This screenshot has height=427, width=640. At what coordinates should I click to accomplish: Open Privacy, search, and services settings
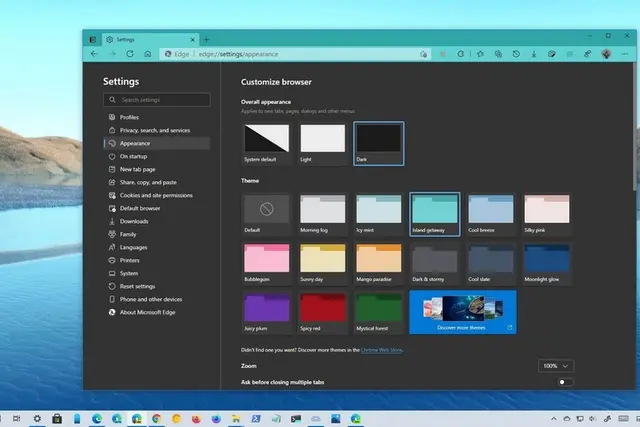tap(157, 130)
